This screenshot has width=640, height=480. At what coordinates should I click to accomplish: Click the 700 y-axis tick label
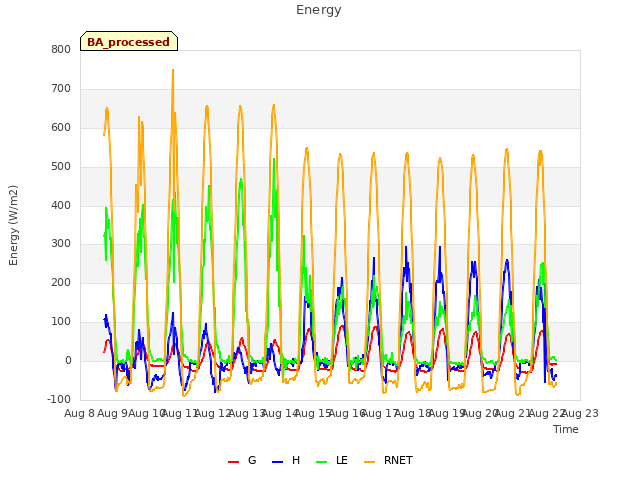coord(61,89)
